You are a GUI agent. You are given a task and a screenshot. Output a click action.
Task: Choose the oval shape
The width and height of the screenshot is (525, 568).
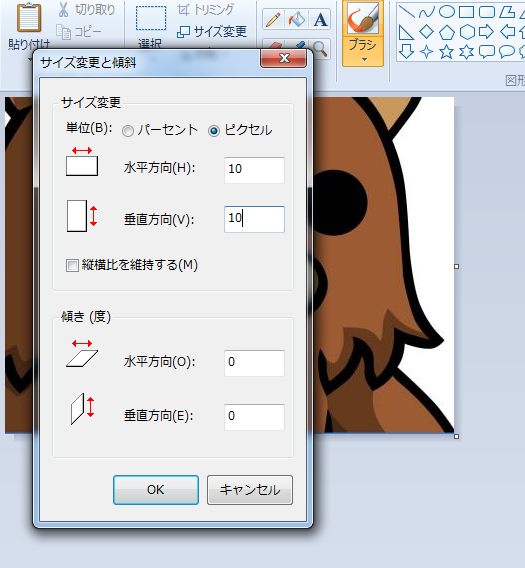click(447, 12)
